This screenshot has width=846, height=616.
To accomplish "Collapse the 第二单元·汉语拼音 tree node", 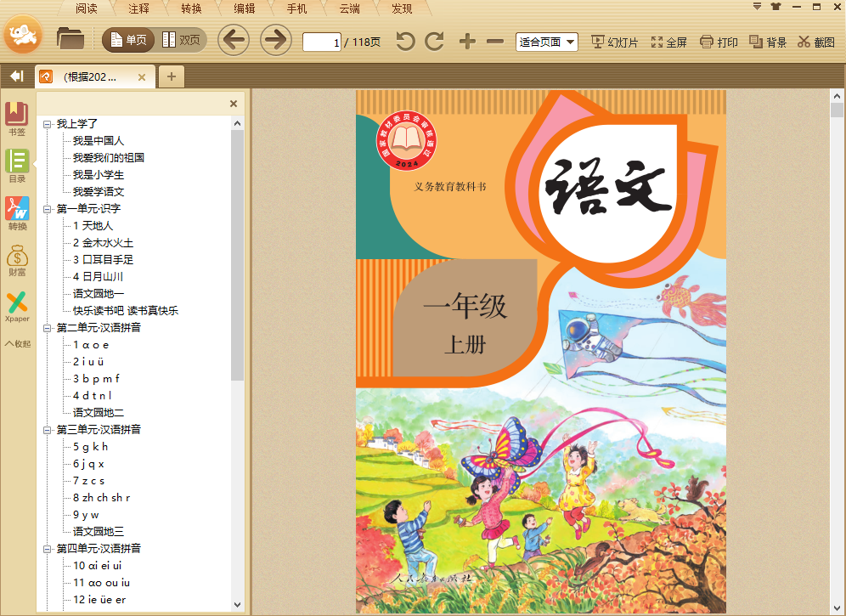I will pyautogui.click(x=47, y=328).
